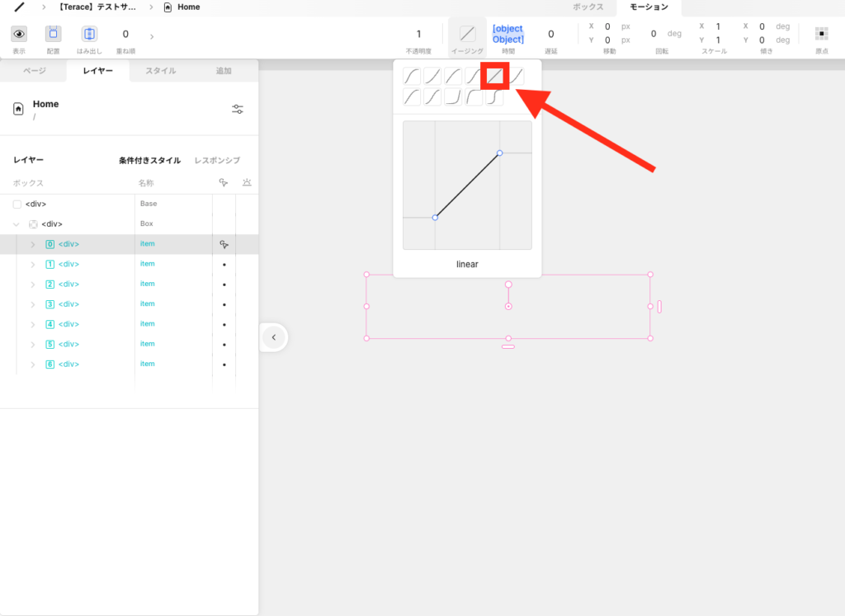The image size is (845, 616).
Task: Open the イージング easing curve button
Action: 467,35
